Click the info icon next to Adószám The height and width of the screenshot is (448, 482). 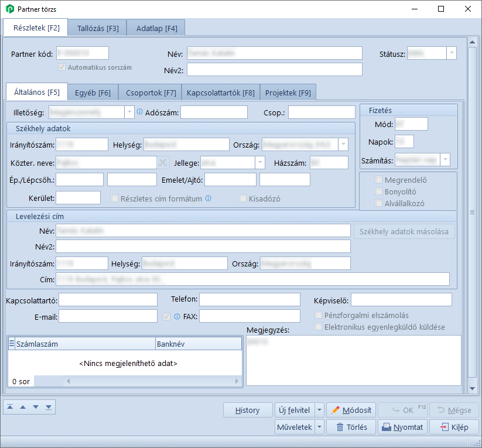click(139, 112)
